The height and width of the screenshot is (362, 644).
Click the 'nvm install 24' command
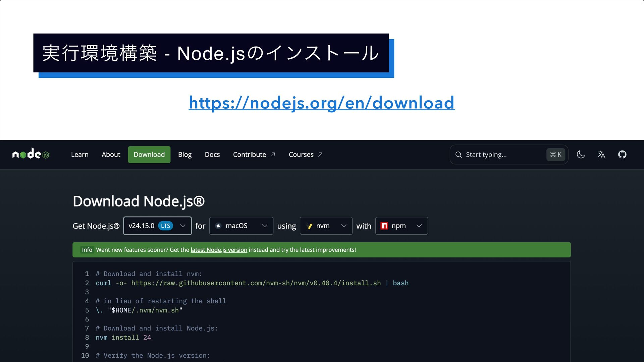pyautogui.click(x=123, y=338)
